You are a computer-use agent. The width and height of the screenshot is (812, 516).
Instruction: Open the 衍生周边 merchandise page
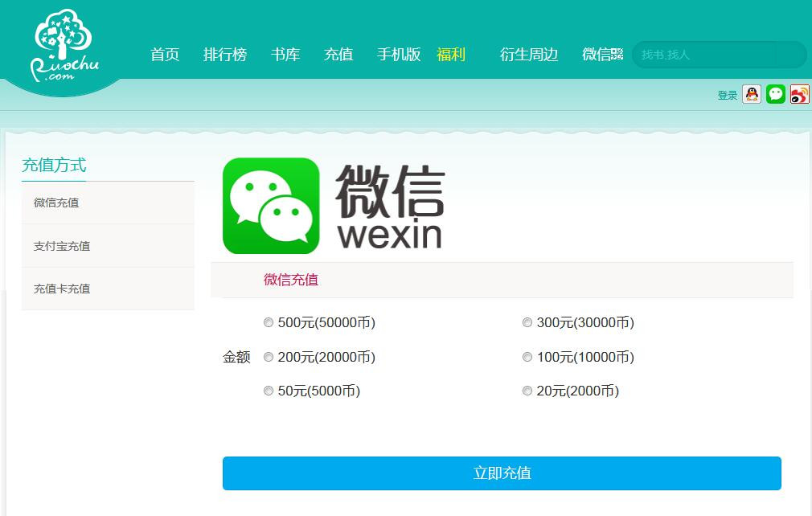(529, 55)
